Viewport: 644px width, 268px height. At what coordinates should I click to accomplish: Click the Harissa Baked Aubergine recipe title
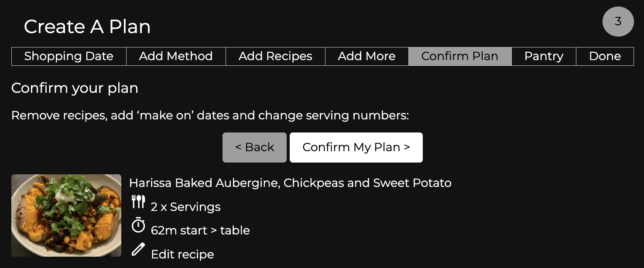290,183
